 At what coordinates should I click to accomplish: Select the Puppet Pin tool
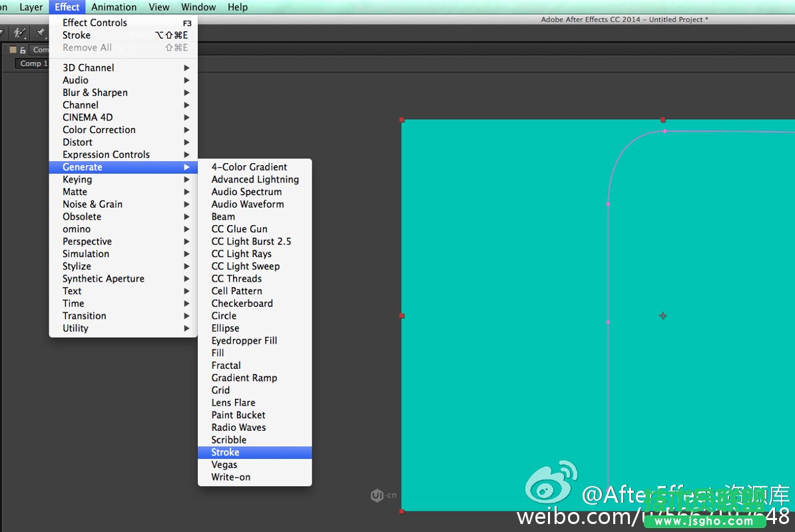point(41,33)
